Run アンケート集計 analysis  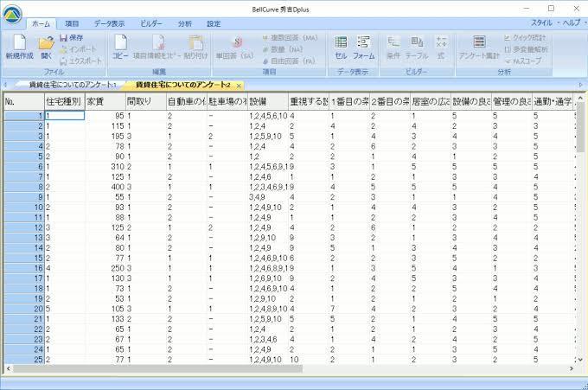(479, 48)
